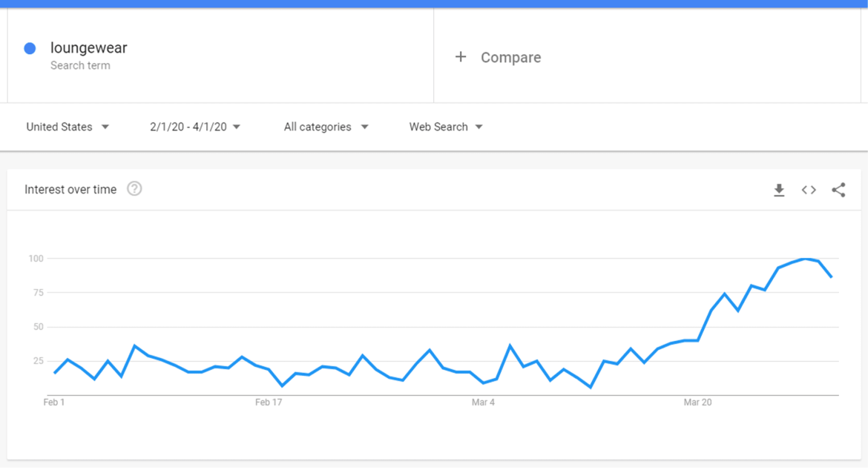
Task: Change the Web Search filter
Action: coord(438,127)
